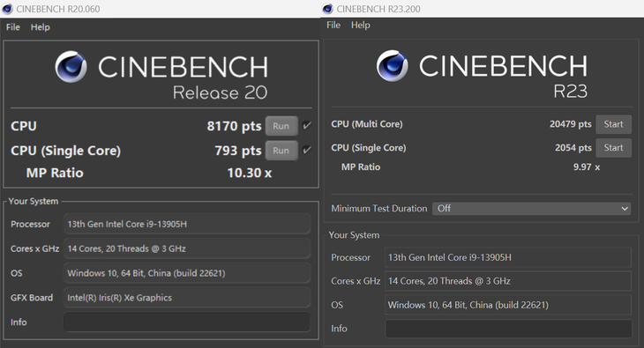This screenshot has height=348, width=644.
Task: Click the R23 MP Ratio label
Action: [361, 167]
